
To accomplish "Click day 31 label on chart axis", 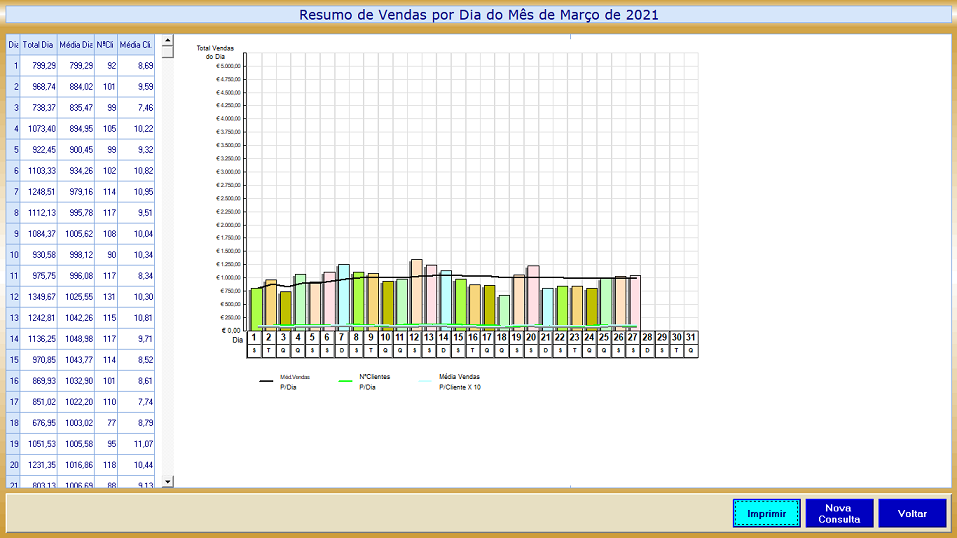I will [x=691, y=338].
